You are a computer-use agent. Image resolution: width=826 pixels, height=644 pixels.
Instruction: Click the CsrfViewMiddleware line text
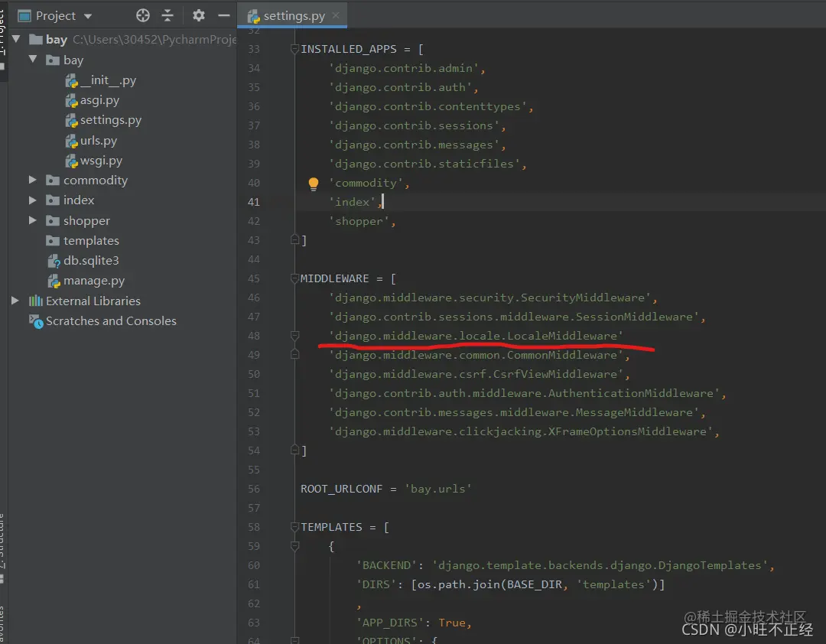[476, 374]
